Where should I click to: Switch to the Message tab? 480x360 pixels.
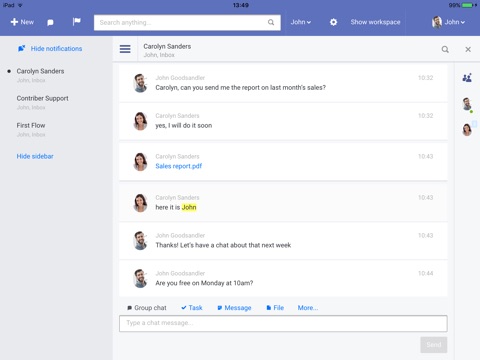tap(234, 308)
